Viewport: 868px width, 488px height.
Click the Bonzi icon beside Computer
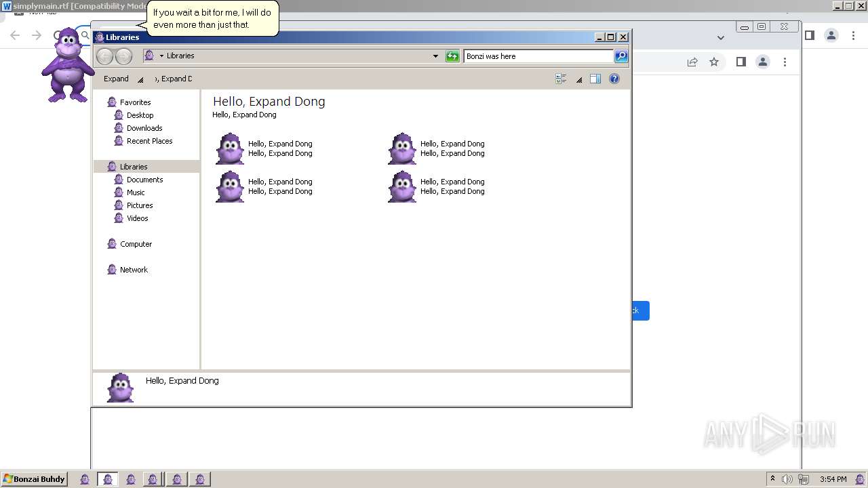point(112,244)
